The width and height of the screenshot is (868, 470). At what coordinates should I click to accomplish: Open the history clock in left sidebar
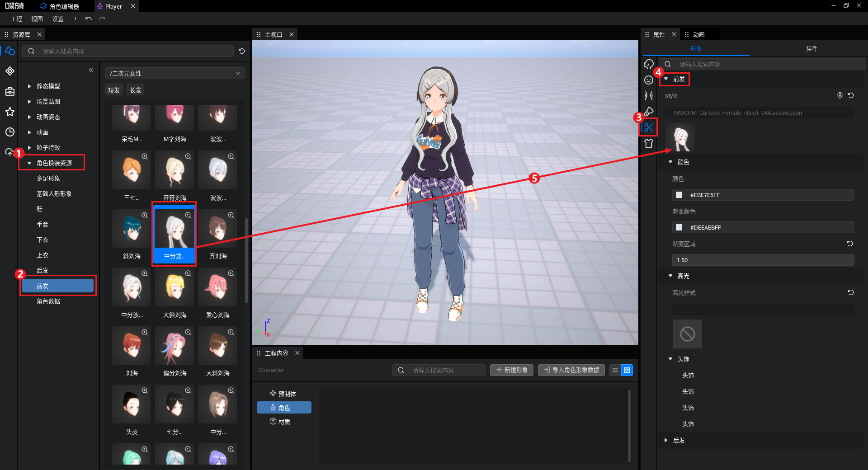pyautogui.click(x=9, y=132)
